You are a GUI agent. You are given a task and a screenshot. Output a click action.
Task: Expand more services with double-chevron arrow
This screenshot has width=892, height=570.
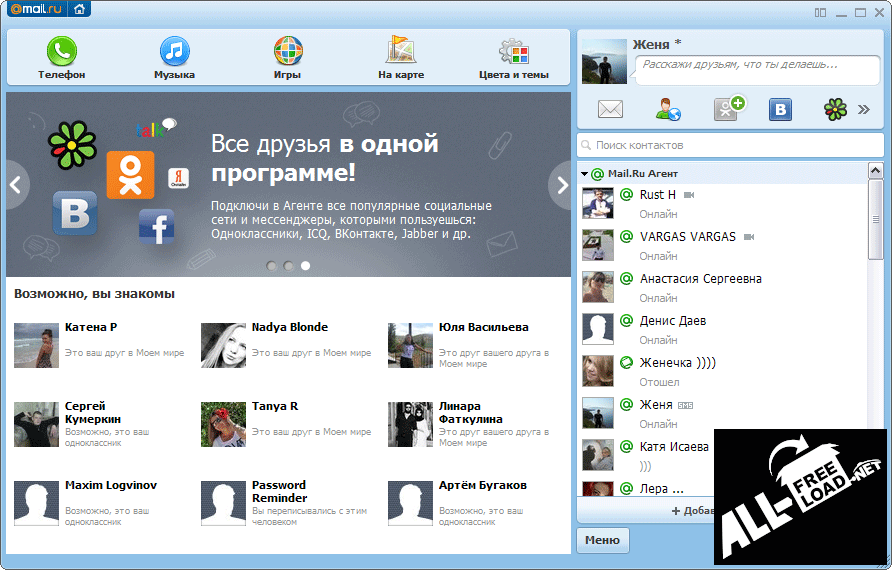pyautogui.click(x=863, y=109)
